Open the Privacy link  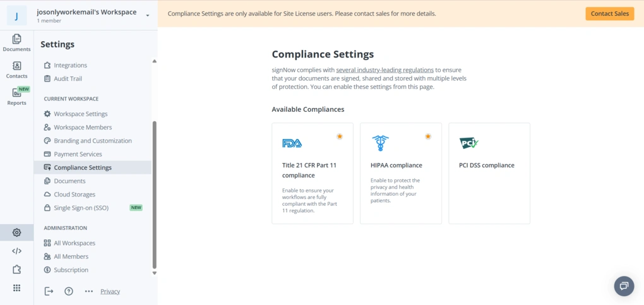coord(110,292)
